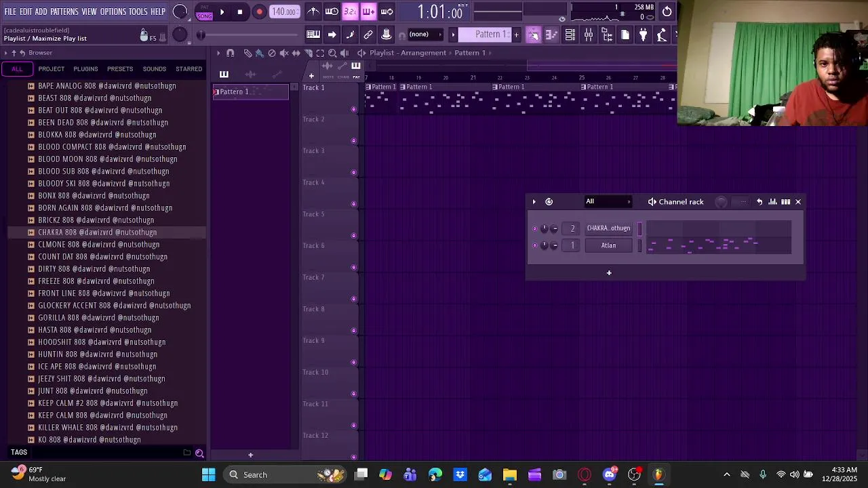Adjust the CHAKRA channel pan knob
The height and width of the screenshot is (488, 868).
click(545, 228)
